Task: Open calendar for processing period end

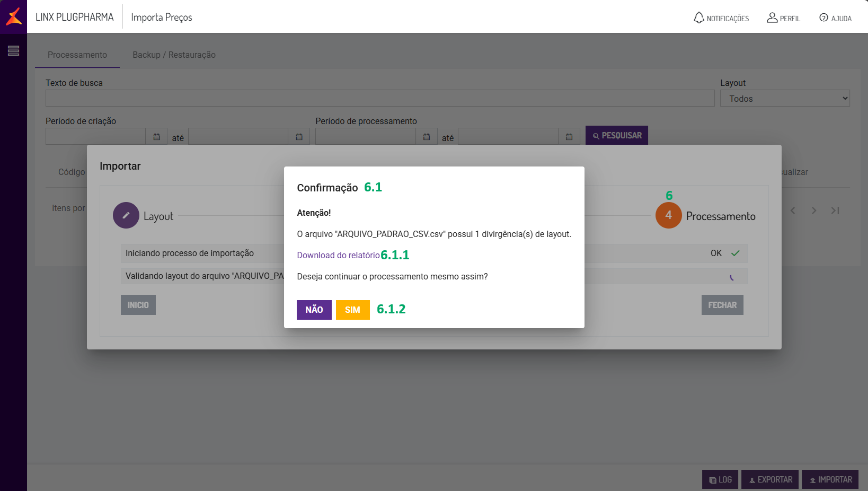Action: click(569, 137)
